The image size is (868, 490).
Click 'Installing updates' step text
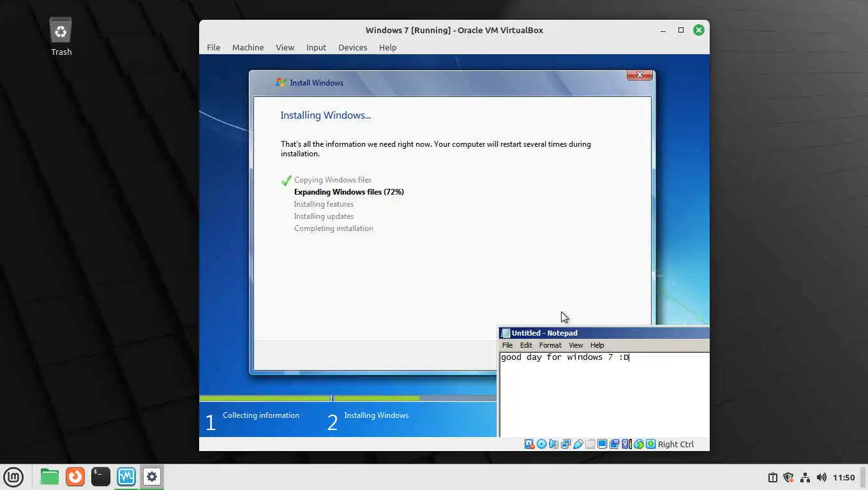pyautogui.click(x=324, y=216)
